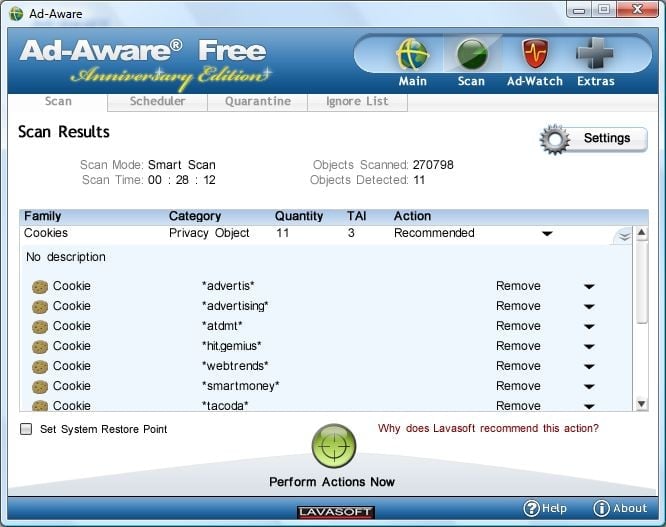Click Perform Actions Now label
Image resolution: width=666 pixels, height=527 pixels.
click(332, 482)
